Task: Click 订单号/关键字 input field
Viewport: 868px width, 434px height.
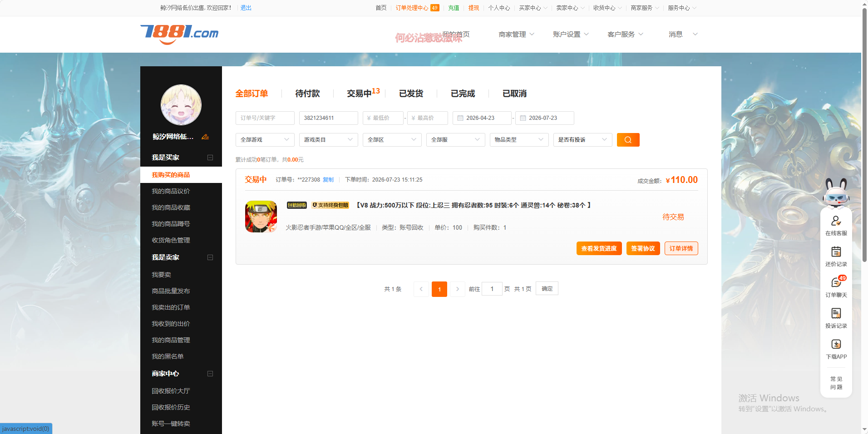Action: point(265,118)
